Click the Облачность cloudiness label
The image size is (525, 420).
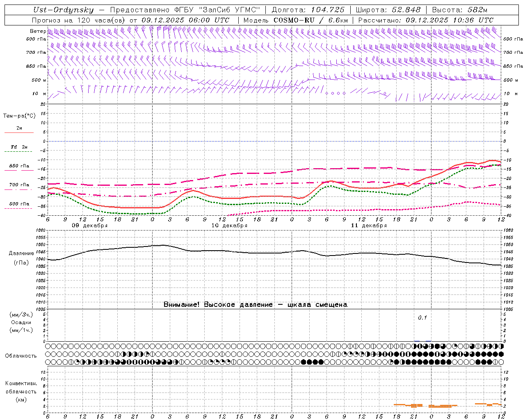[21, 356]
